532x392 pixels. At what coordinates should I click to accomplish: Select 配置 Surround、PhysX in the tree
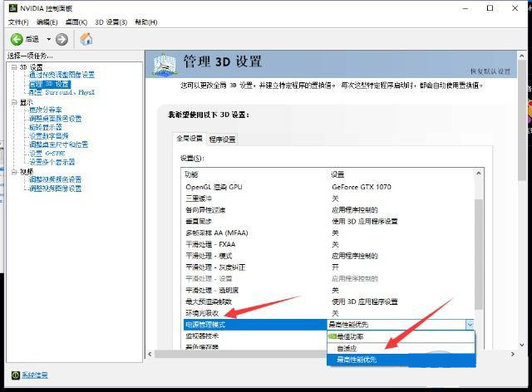[62, 92]
